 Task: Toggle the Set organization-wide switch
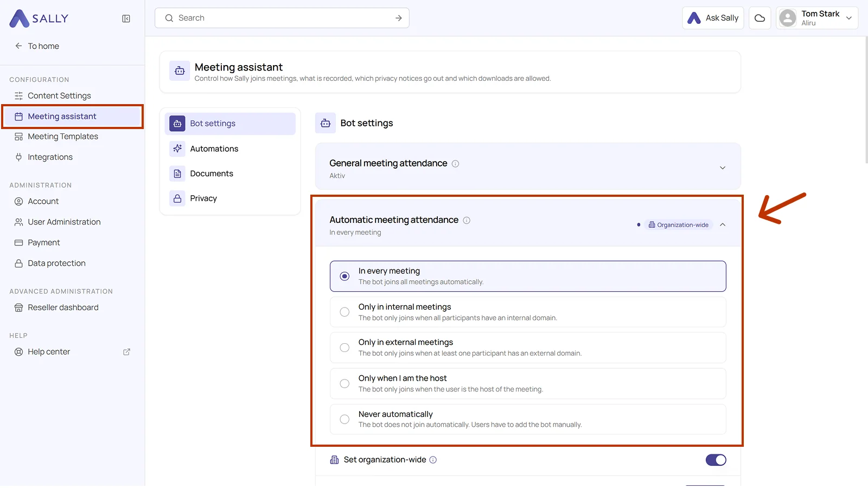click(x=716, y=460)
